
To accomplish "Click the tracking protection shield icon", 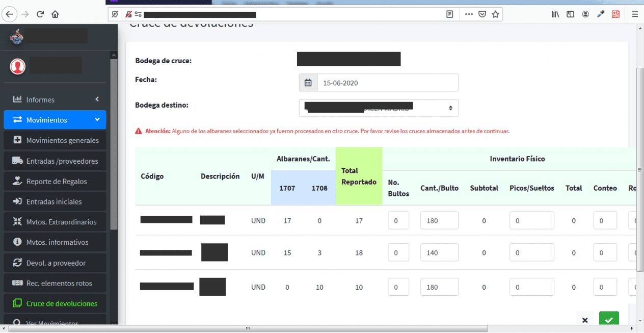I will coord(116,14).
